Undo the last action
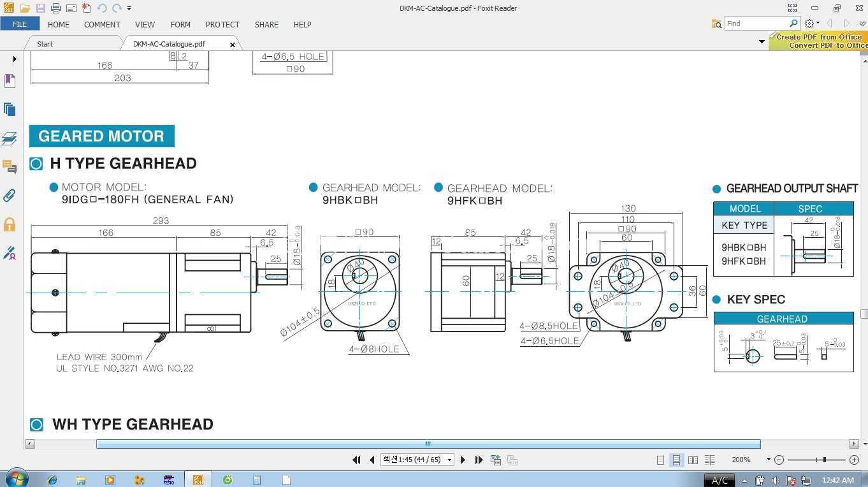Screen dimensions: 868x487 click(101, 8)
